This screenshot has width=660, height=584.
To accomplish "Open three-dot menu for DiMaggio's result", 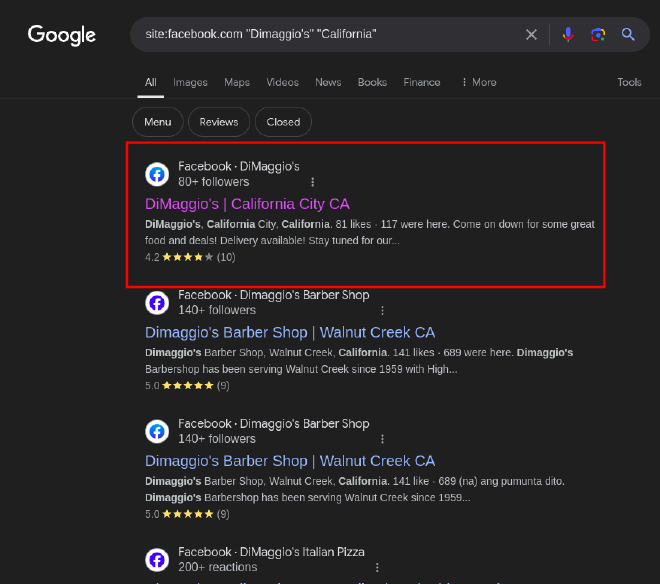I will pyautogui.click(x=312, y=182).
